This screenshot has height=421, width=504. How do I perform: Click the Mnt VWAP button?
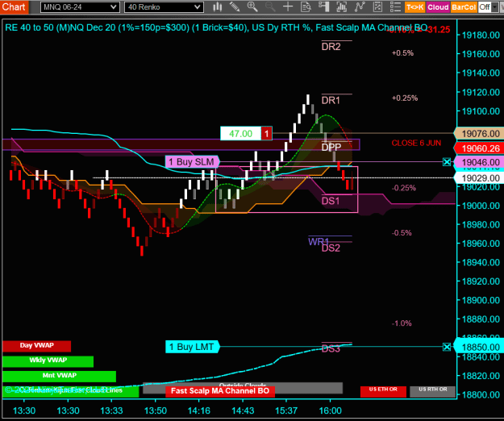pyautogui.click(x=59, y=376)
